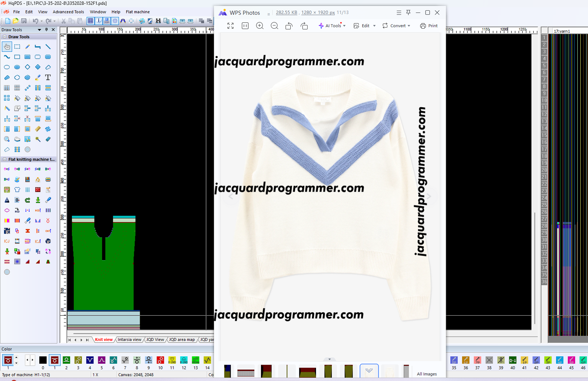Click the save icon in the main toolbar
Screen dimensions: 588x381
click(24, 21)
